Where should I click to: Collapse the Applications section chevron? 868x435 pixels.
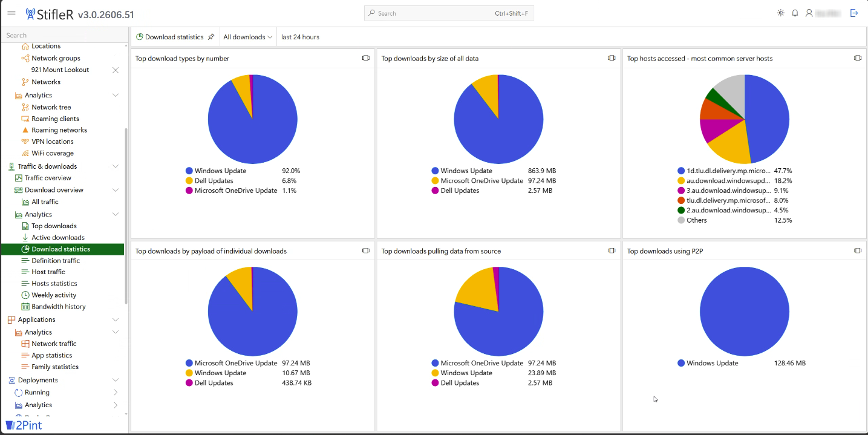click(x=116, y=319)
